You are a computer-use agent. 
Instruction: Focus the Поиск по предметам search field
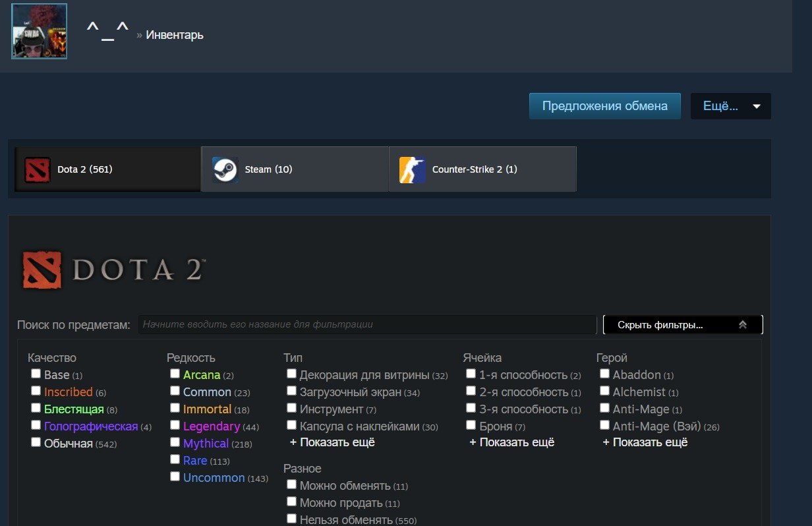[367, 325]
